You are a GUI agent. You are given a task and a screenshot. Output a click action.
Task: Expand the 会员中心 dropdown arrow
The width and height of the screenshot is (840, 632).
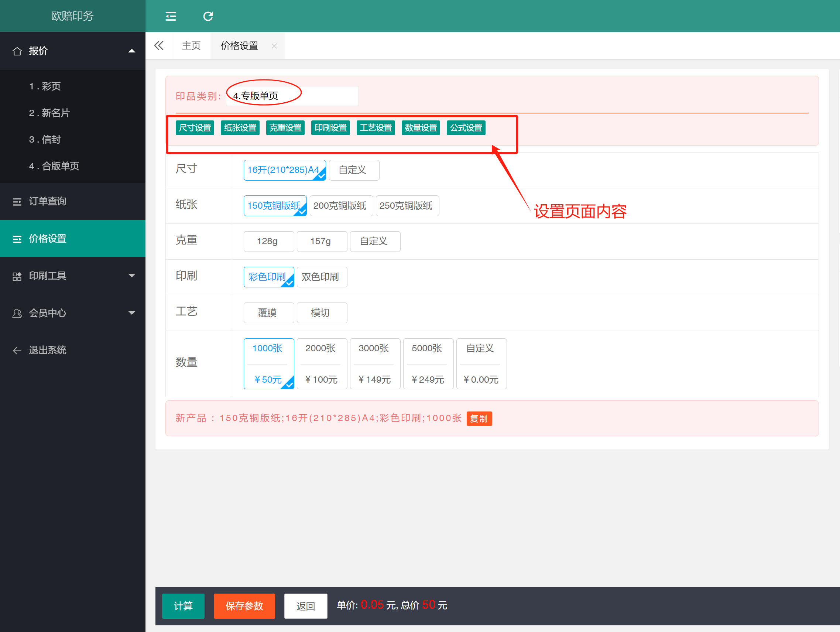[132, 313]
